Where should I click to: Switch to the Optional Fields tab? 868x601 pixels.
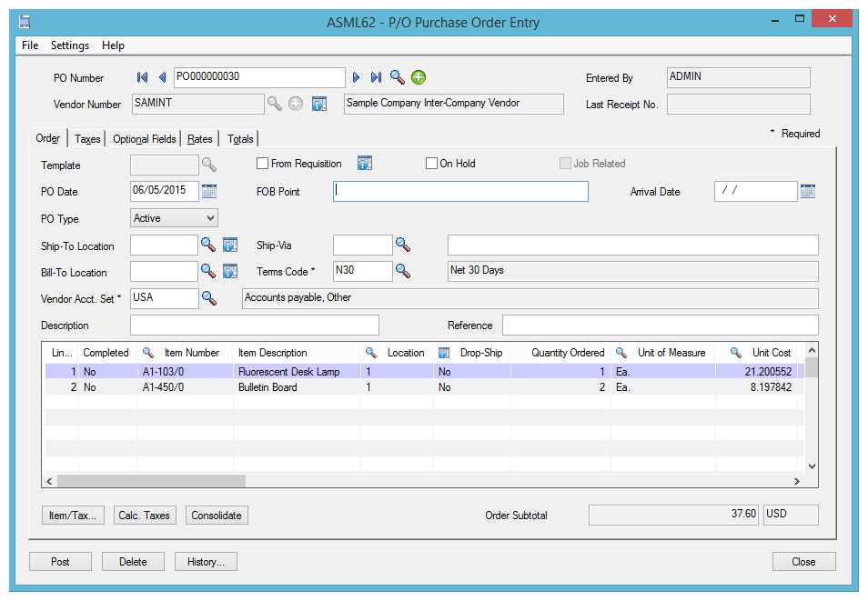pyautogui.click(x=144, y=139)
